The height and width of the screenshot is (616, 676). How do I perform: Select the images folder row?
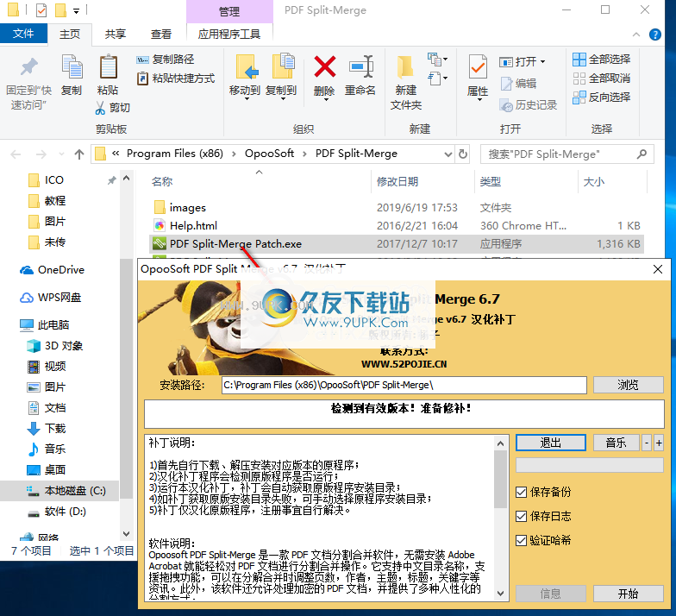397,208
